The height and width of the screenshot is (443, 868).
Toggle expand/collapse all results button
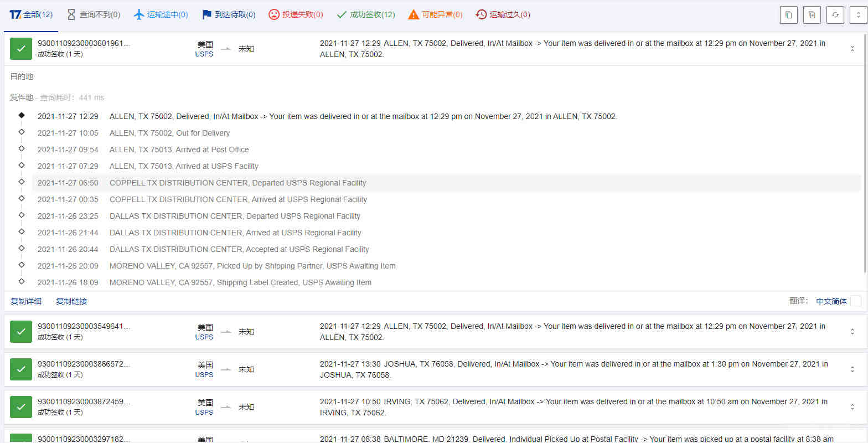tap(858, 15)
